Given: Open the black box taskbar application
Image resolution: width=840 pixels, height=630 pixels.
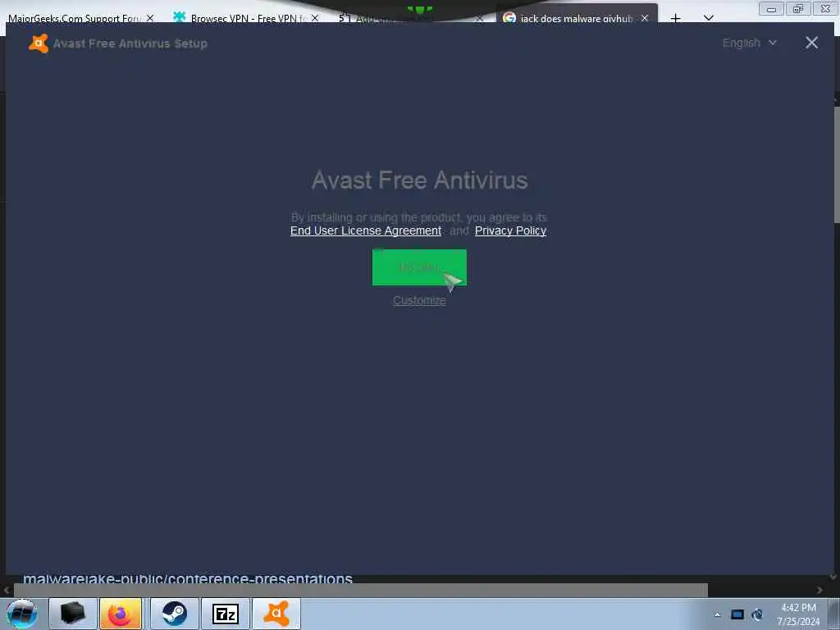Looking at the screenshot, I should (73, 614).
